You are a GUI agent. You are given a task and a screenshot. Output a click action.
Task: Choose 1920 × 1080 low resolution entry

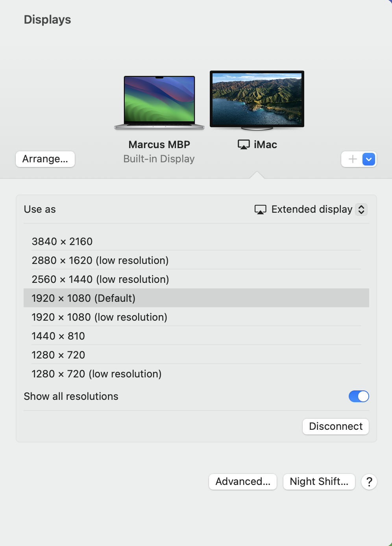click(x=99, y=317)
